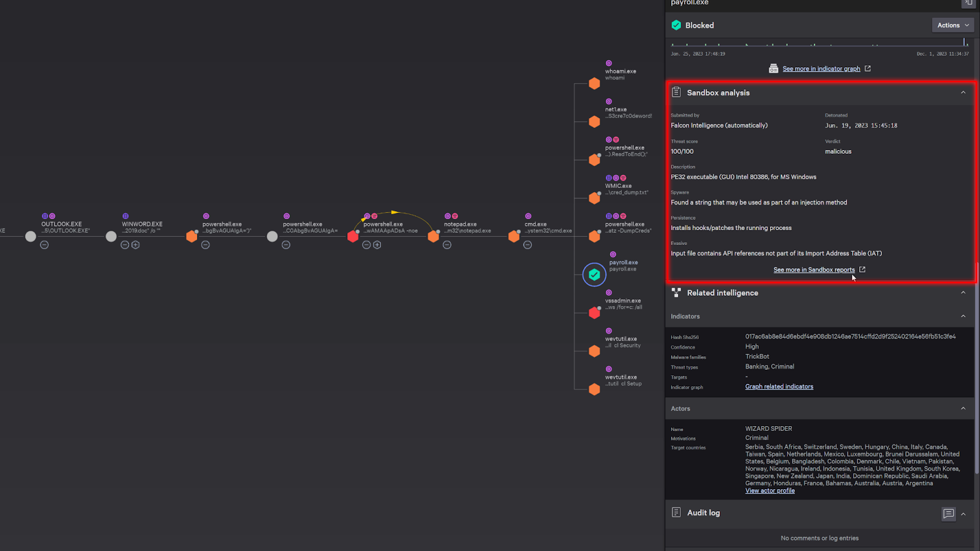
Task: Click the tactic badge above payroll.exe
Action: coord(612,254)
